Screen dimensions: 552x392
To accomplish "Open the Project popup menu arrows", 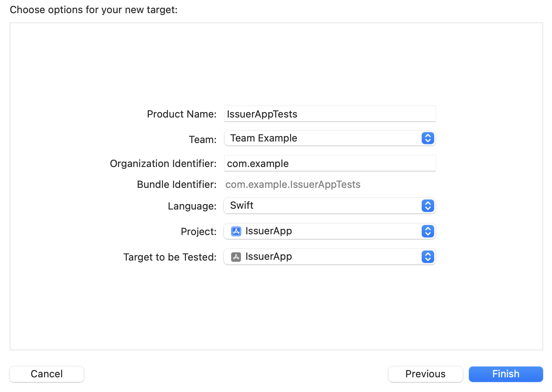I will pyautogui.click(x=428, y=231).
